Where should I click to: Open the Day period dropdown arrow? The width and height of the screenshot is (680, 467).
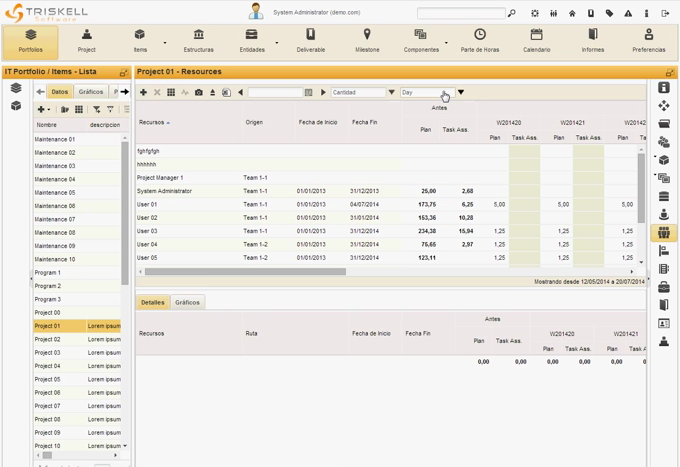tap(461, 92)
